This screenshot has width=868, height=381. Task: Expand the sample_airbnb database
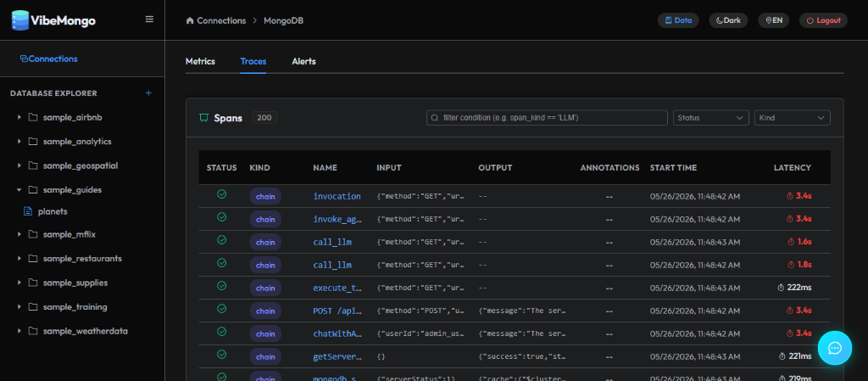click(19, 117)
